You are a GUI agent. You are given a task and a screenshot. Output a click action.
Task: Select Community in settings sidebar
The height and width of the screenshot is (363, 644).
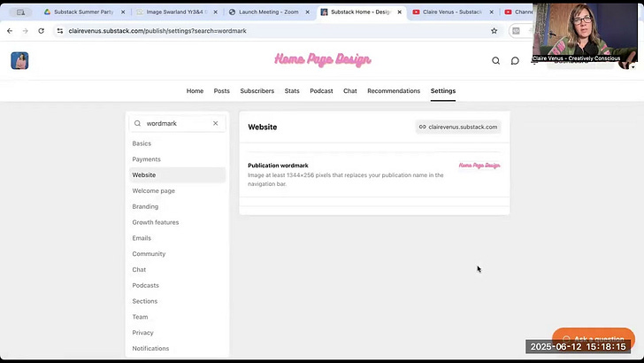pos(178,253)
